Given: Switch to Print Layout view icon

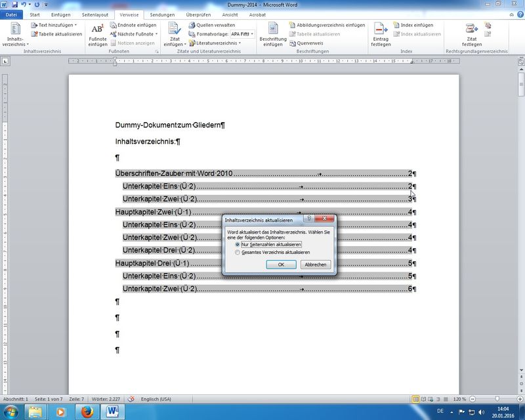Looking at the screenshot, I should coord(415,399).
